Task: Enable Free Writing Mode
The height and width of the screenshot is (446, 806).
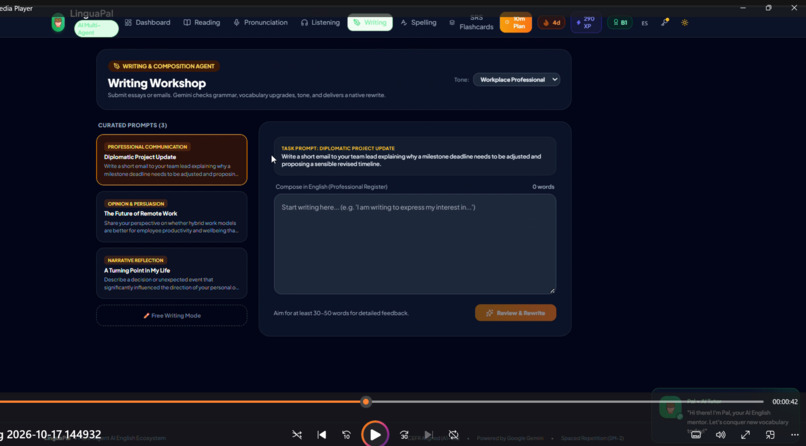Action: (172, 315)
